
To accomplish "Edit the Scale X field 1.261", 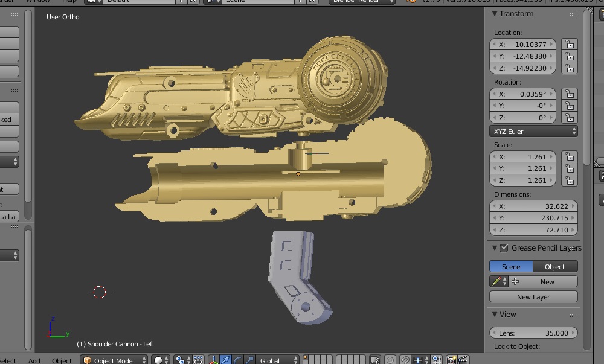I will coord(522,157).
